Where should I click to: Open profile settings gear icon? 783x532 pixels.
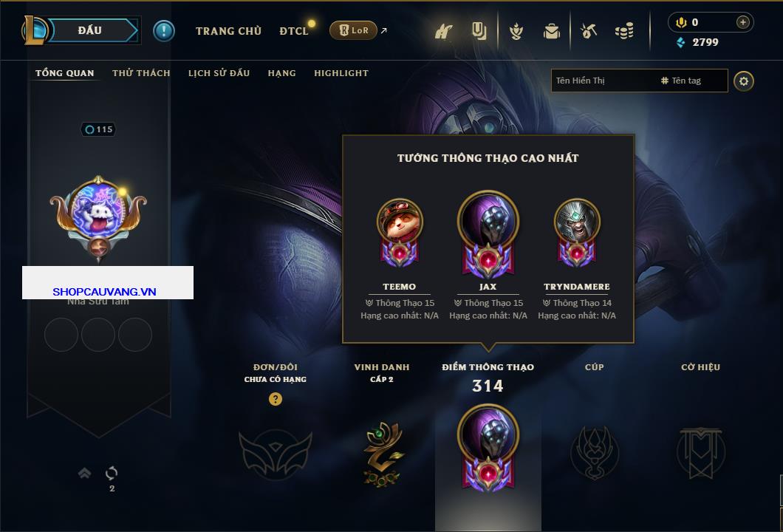click(x=744, y=81)
